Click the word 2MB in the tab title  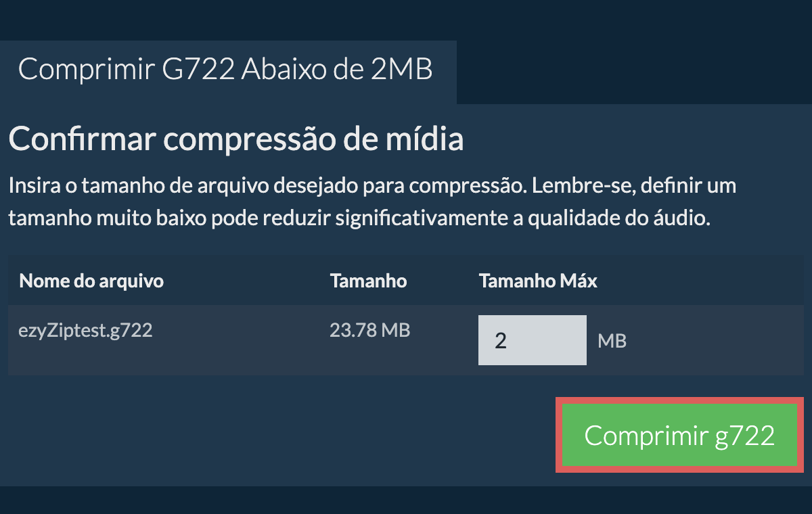(401, 70)
